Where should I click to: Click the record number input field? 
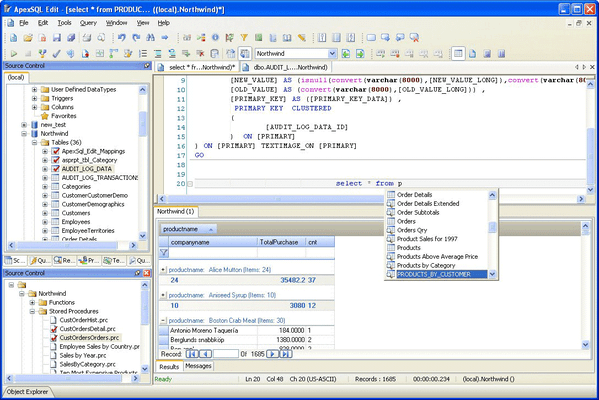[226, 354]
